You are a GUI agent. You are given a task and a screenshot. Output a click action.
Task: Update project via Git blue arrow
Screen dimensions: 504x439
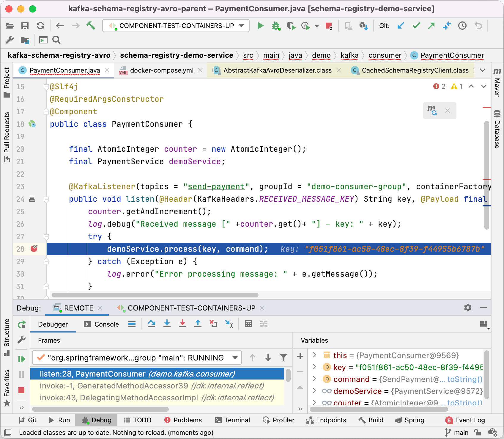pos(401,26)
